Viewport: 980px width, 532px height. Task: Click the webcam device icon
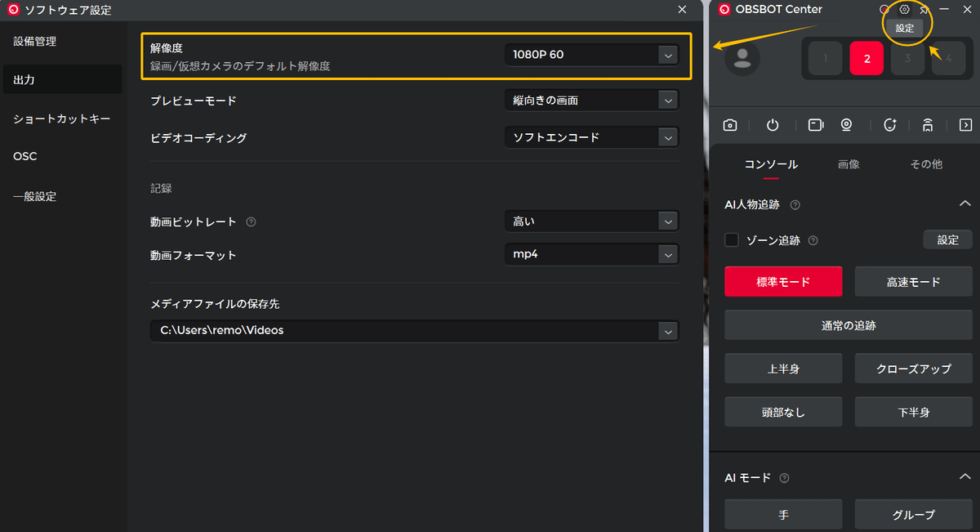tap(847, 124)
